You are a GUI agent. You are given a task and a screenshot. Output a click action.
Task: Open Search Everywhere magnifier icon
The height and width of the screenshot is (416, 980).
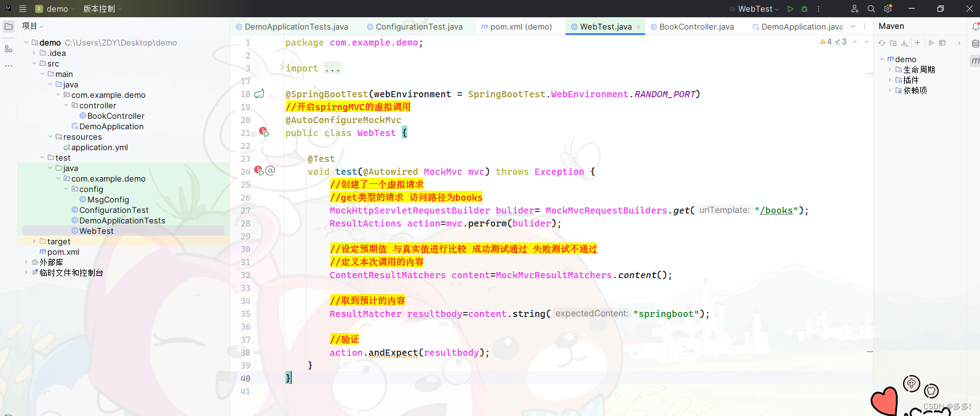pyautogui.click(x=871, y=9)
